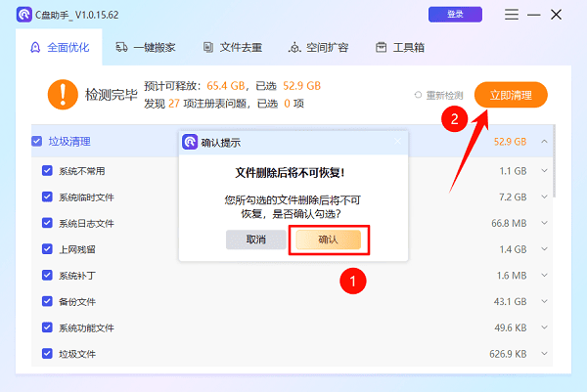Viewport: 587px width, 392px height.
Task: Click the 文件去重 file icon
Action: tap(208, 47)
